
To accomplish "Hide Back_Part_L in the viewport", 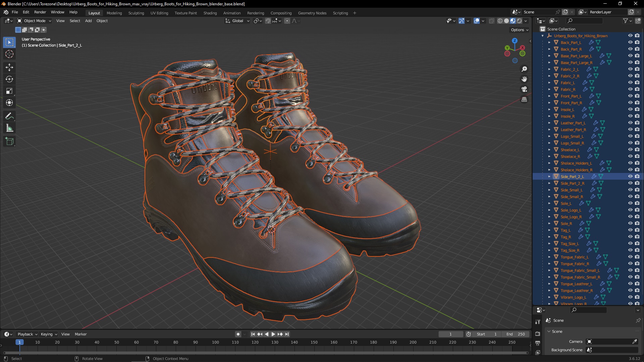I will coord(630,42).
